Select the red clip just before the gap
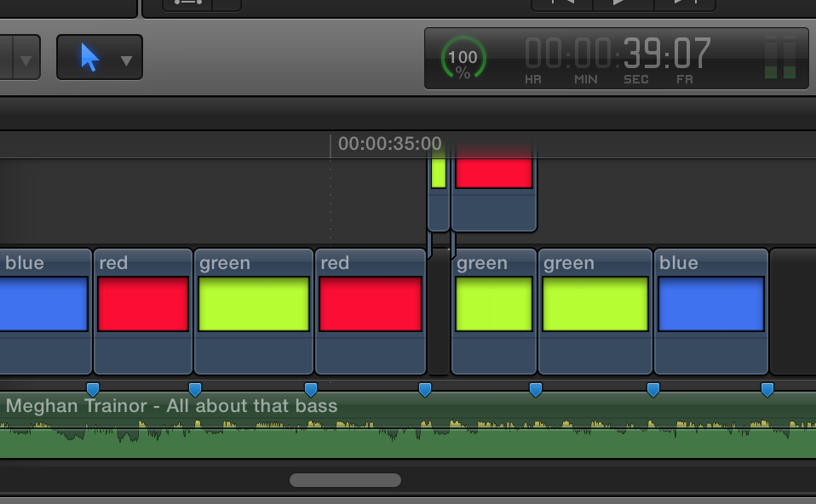 point(371,311)
